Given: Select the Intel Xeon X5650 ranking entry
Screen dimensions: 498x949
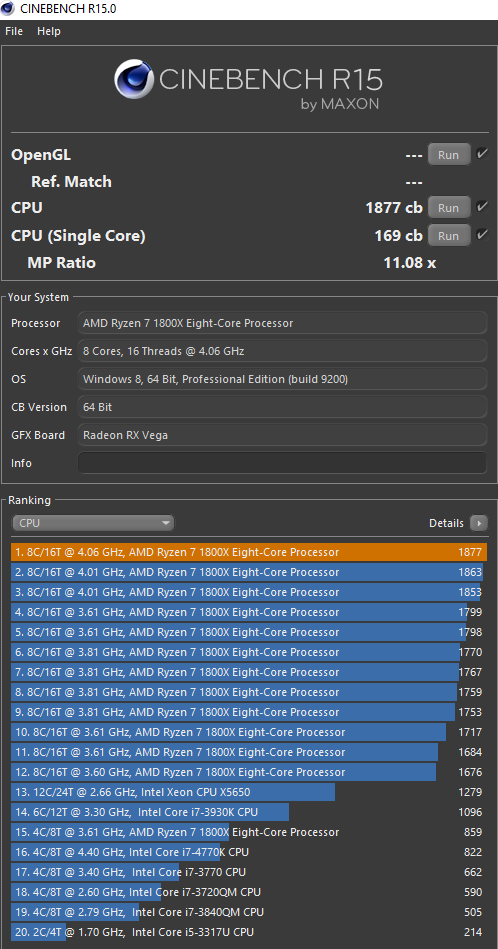Looking at the screenshot, I should pyautogui.click(x=249, y=792).
